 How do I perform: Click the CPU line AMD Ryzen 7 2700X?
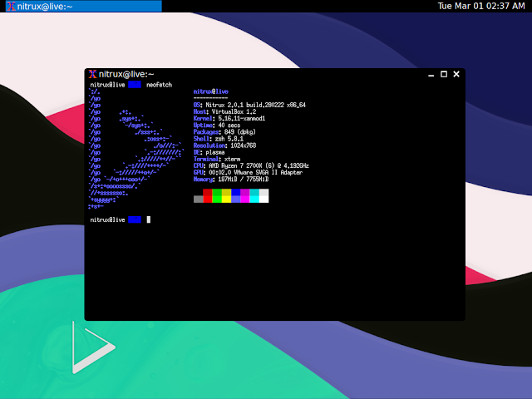pyautogui.click(x=251, y=165)
